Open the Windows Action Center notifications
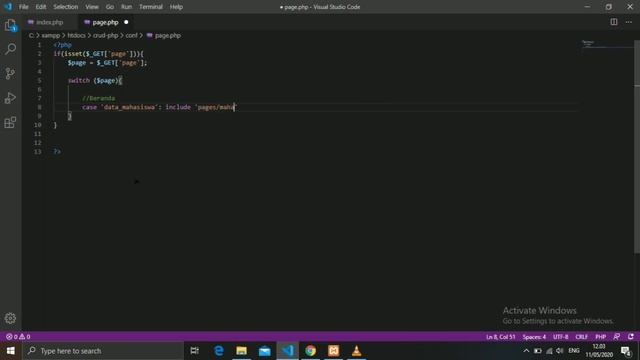Screen dimensions: 640x360 click(x=626, y=351)
